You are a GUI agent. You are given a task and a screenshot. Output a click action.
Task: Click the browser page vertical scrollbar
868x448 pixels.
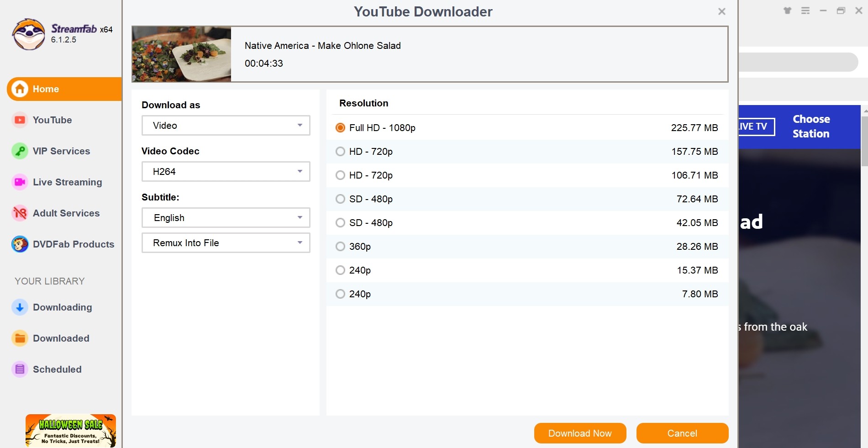point(864,142)
